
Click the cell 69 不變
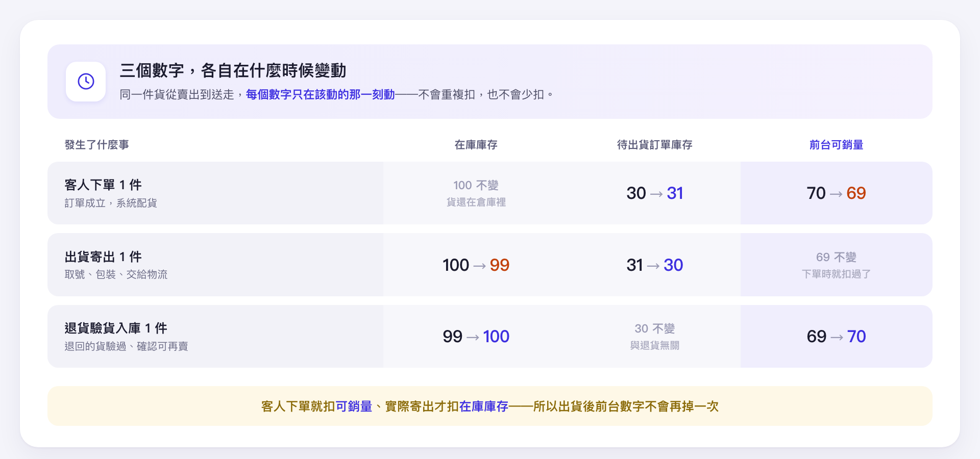click(x=836, y=257)
